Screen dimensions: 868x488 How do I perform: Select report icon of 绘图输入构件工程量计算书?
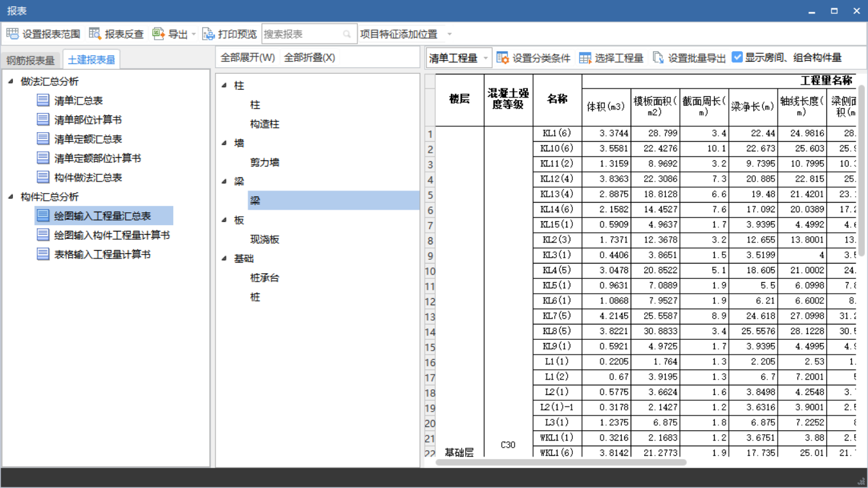pyautogui.click(x=43, y=235)
